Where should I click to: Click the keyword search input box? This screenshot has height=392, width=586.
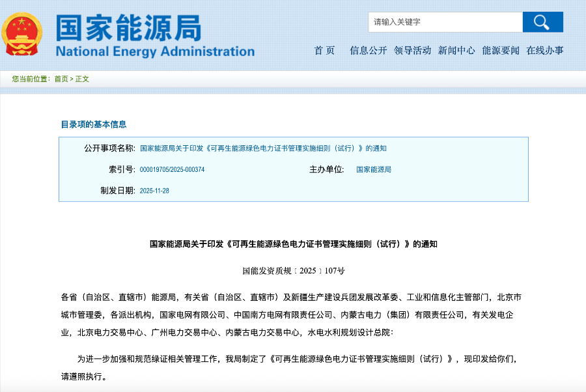pyautogui.click(x=445, y=21)
